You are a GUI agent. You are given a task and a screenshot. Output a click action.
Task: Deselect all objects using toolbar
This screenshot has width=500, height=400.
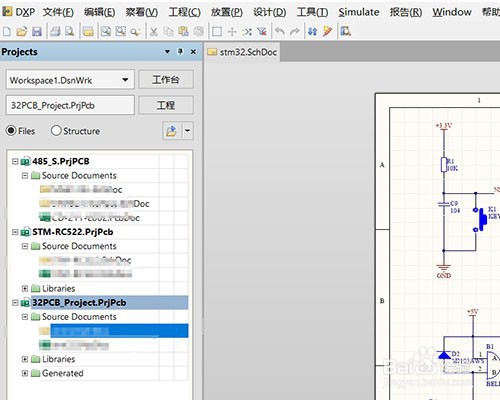tap(247, 32)
